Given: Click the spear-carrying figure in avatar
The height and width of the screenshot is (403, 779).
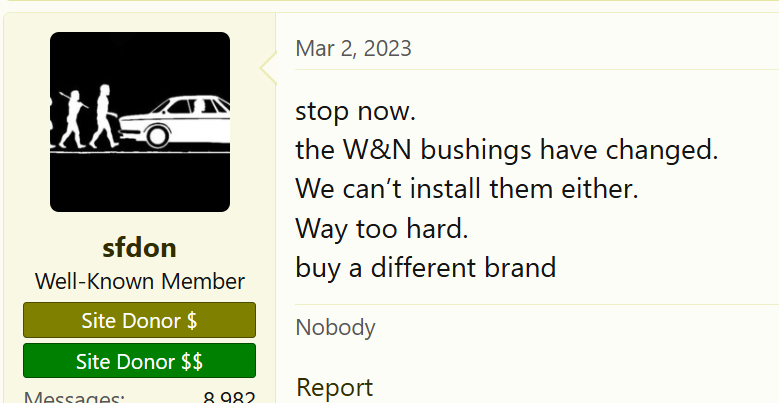Looking at the screenshot, I should click(73, 119).
